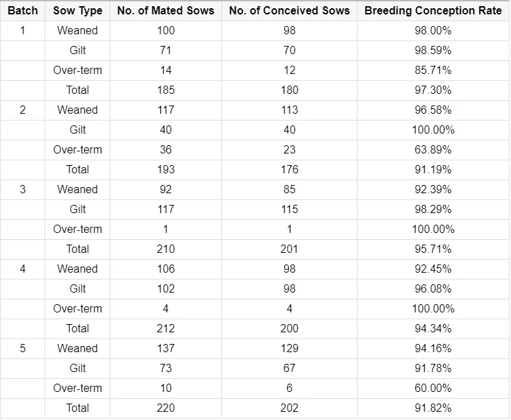Click the 97.30% total rate cell
Image resolution: width=511 pixels, height=420 pixels.
click(433, 90)
